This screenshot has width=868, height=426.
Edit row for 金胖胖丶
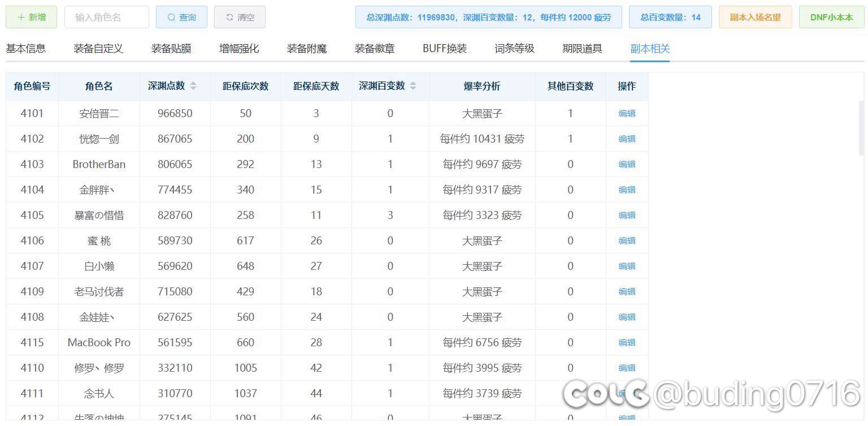tap(627, 190)
